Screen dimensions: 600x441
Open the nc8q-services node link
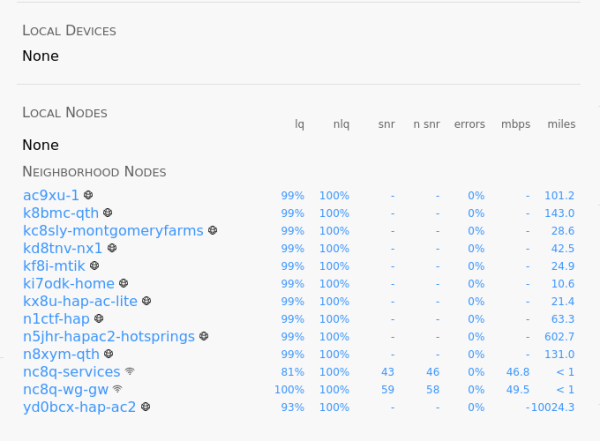tap(72, 372)
